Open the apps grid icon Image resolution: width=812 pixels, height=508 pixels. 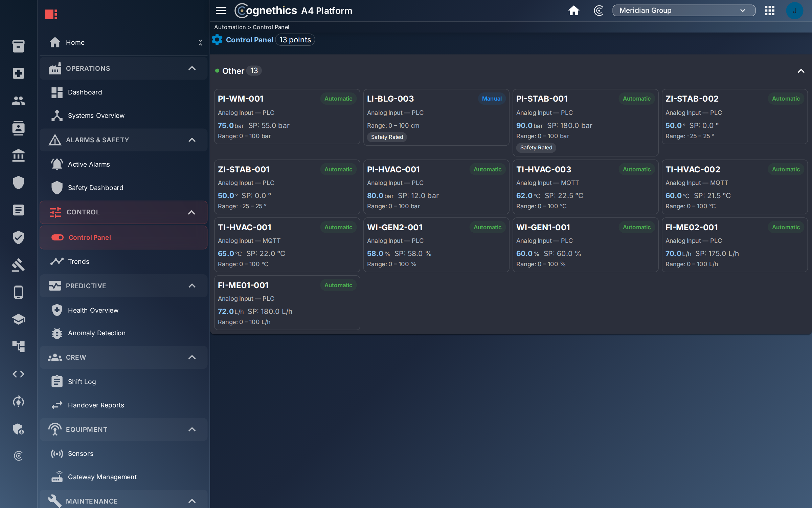769,10
